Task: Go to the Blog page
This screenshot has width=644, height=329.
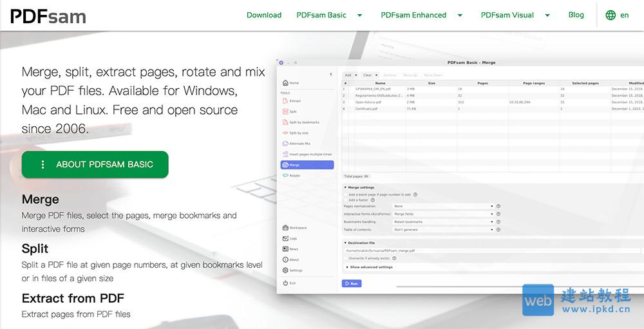Action: pos(576,15)
